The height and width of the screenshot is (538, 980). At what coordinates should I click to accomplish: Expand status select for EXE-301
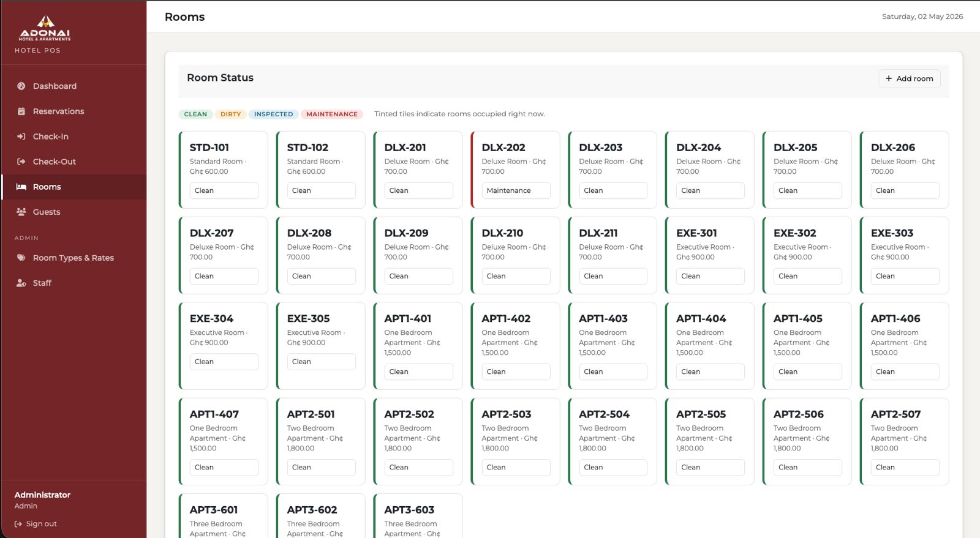click(x=710, y=276)
